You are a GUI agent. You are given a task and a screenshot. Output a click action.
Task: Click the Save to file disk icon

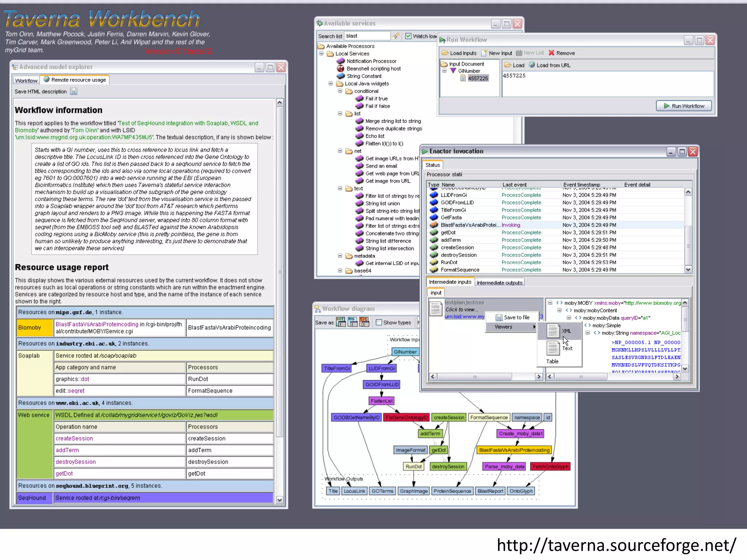coord(499,318)
